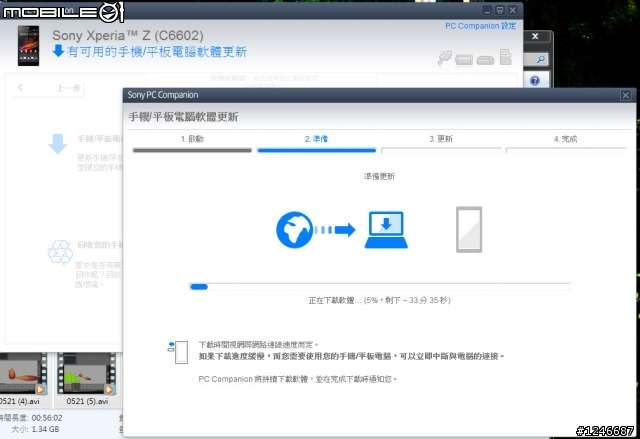Click 手機/平板電腦軟體更新 dialog heading
Viewport: 640px width, 439px height.
coord(183,117)
